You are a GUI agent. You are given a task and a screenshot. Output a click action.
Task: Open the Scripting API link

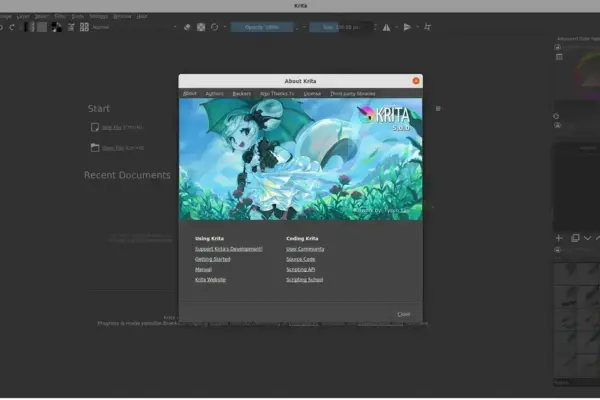point(300,270)
